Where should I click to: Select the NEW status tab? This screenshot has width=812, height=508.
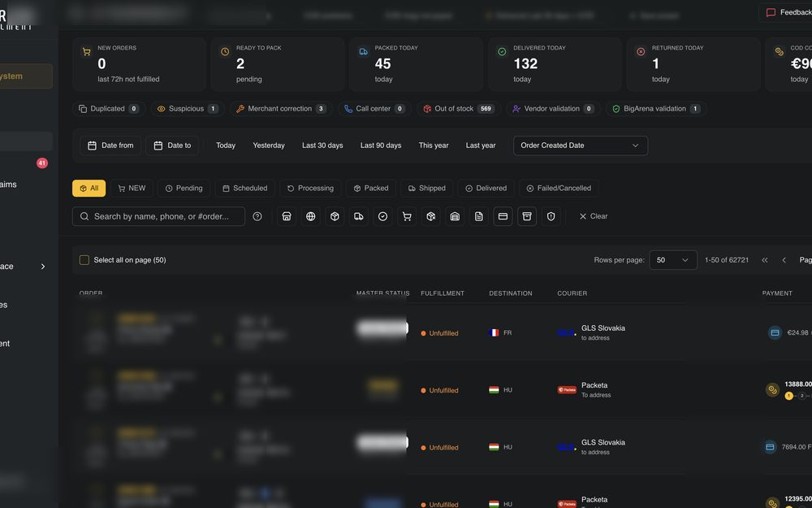pyautogui.click(x=132, y=189)
